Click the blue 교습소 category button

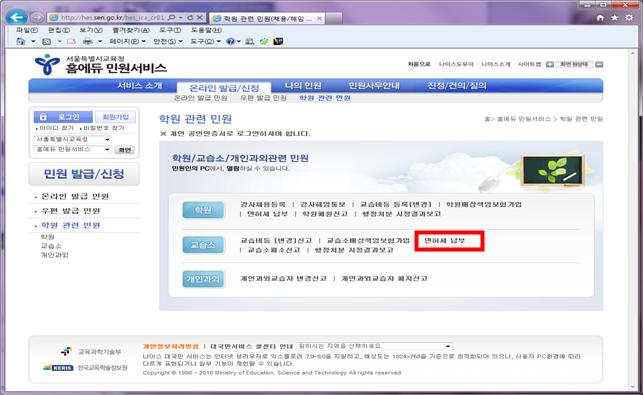(203, 245)
